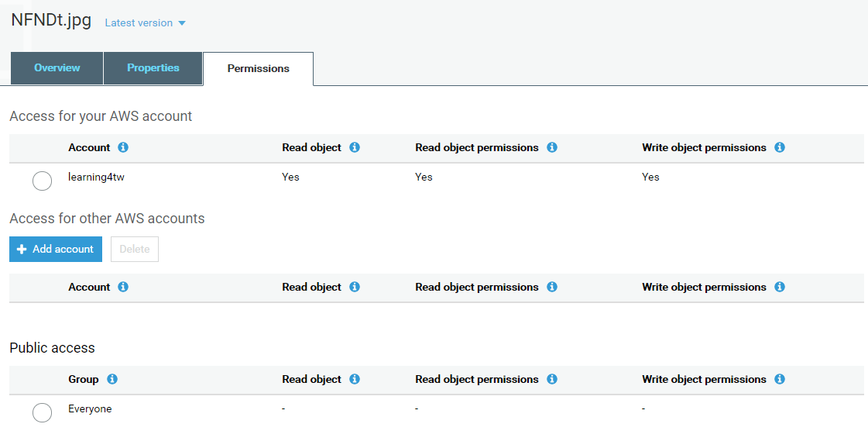Screen dimensions: 868x448
Task: Click info icon next to Account in other AWS accounts table
Action: click(123, 287)
